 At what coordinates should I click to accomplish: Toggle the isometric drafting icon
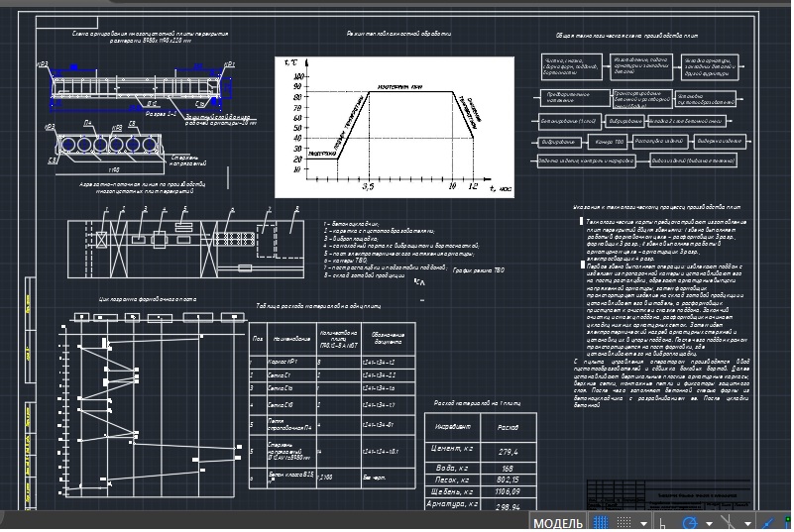click(x=728, y=523)
